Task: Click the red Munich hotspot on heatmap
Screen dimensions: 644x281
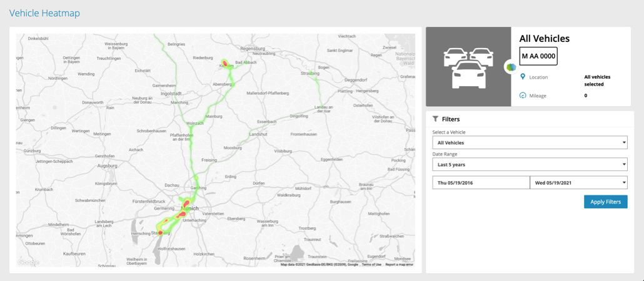Action: pos(186,204)
